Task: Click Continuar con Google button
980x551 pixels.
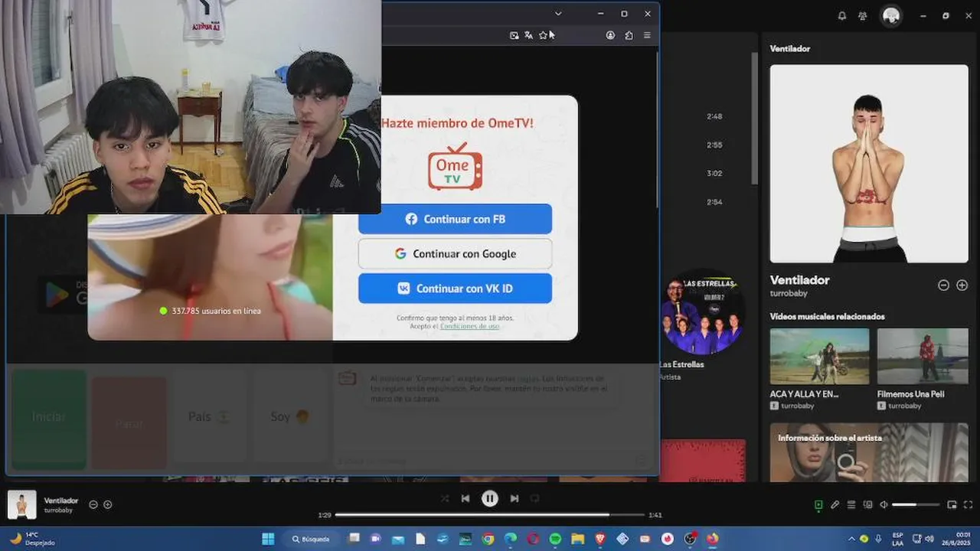Action: tap(455, 253)
